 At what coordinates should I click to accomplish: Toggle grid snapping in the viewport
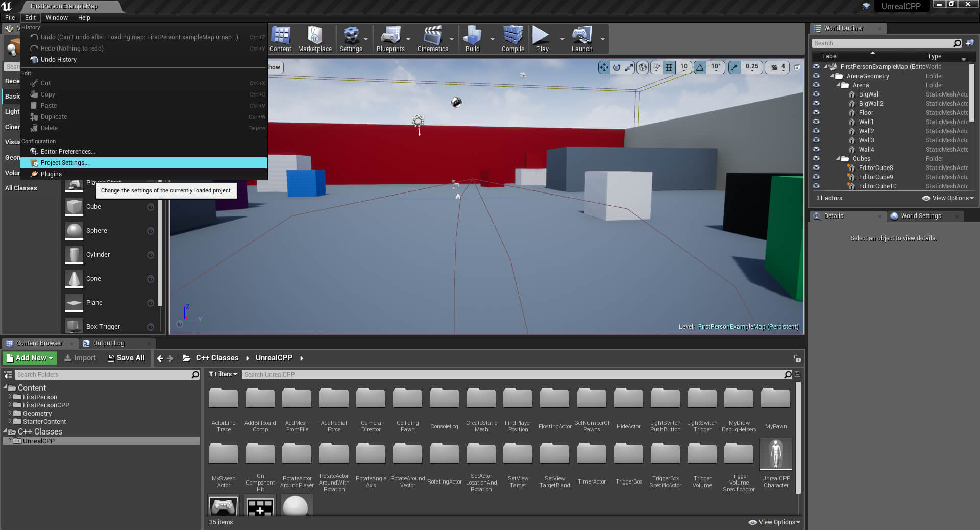pyautogui.click(x=670, y=67)
